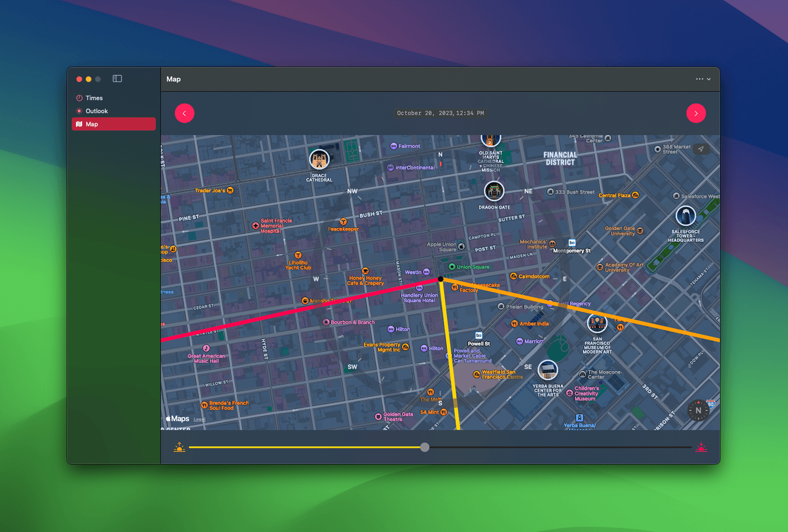
Task: Click the Map title in the header
Action: (174, 79)
